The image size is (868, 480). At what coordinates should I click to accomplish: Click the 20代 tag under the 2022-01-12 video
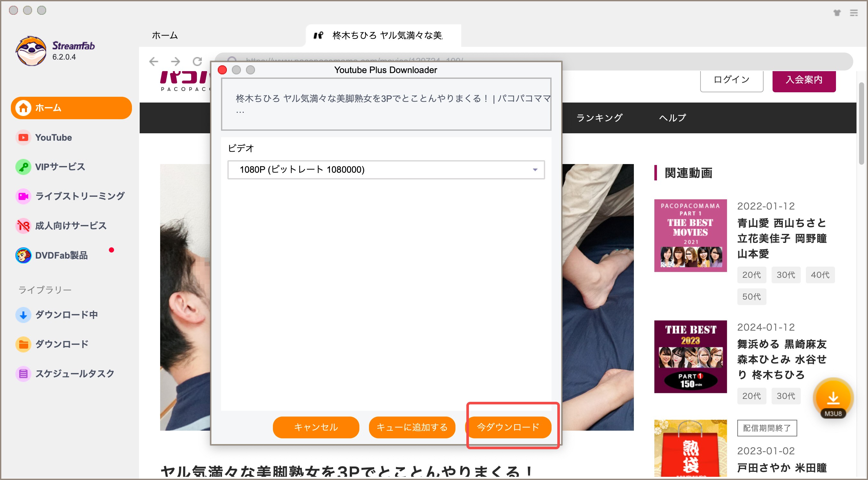click(x=751, y=275)
